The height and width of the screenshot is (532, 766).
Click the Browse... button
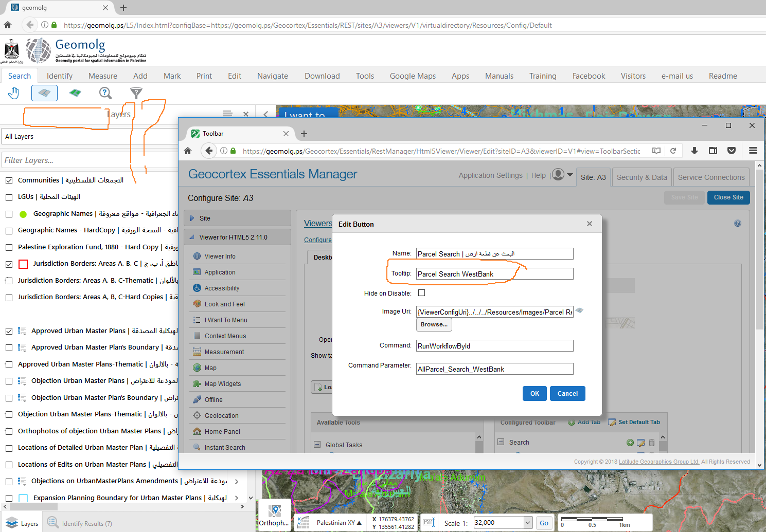[434, 325]
